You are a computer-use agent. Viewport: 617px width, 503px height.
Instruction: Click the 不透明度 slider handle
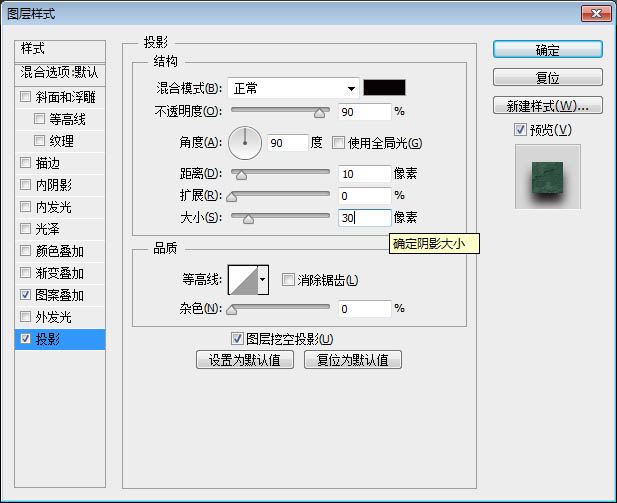point(320,113)
